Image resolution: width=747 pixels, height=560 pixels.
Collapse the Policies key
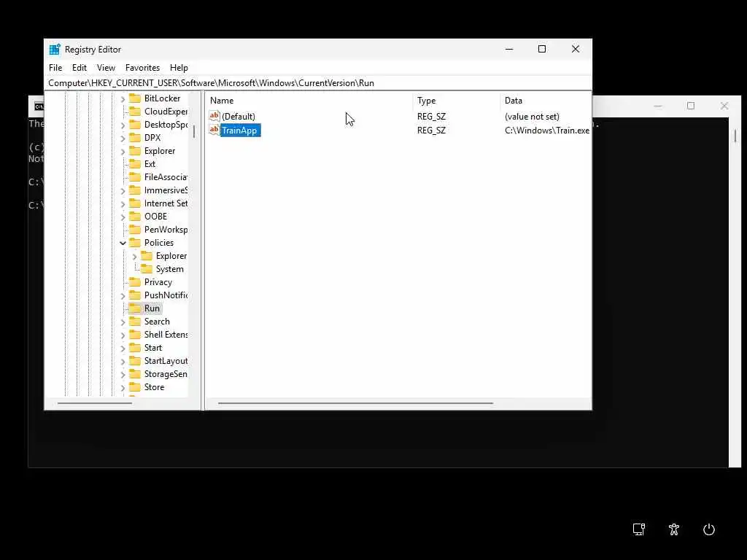coord(123,243)
